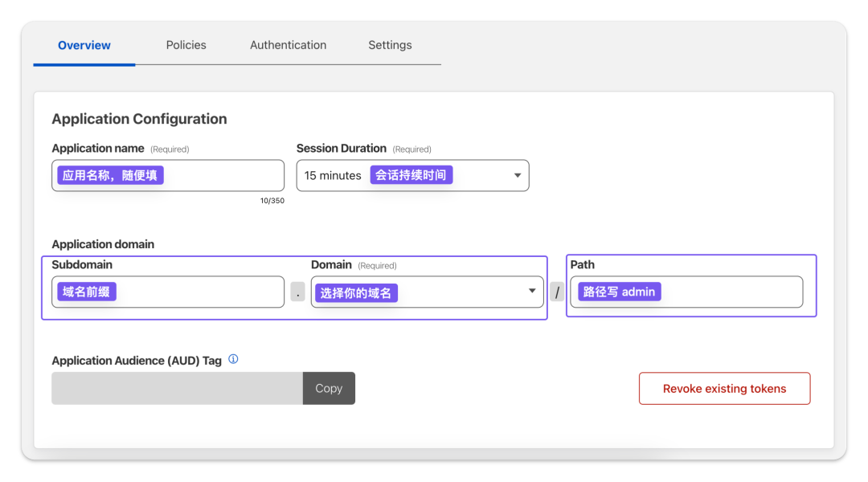Click the Path input field
The height and width of the screenshot is (482, 868).
[x=686, y=292]
